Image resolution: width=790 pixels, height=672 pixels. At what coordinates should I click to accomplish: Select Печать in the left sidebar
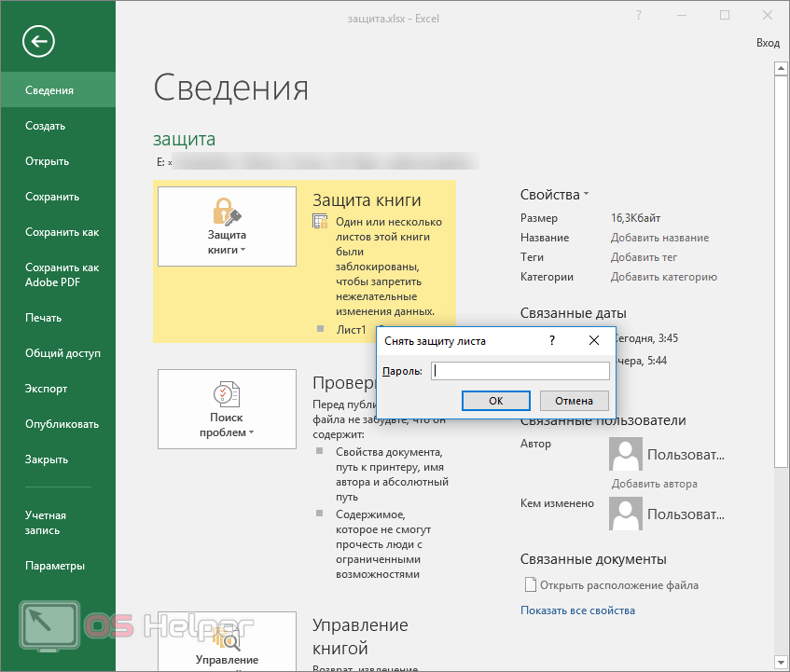coord(43,318)
